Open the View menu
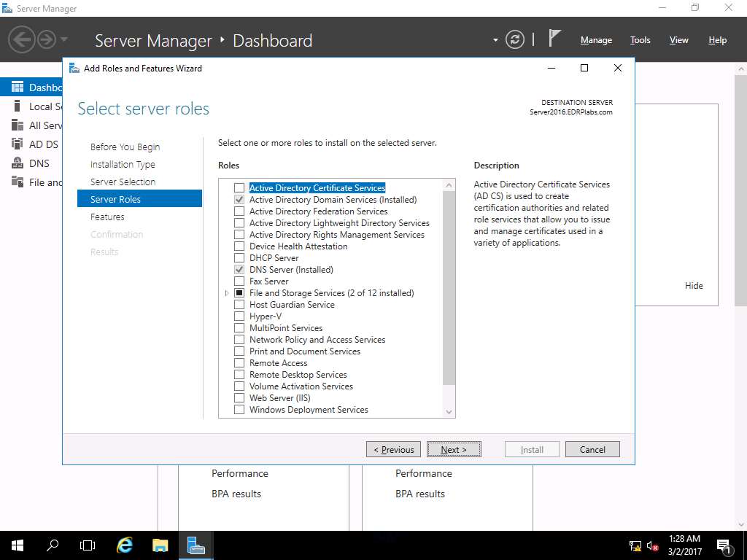Screen dimensions: 747x560 (x=678, y=40)
